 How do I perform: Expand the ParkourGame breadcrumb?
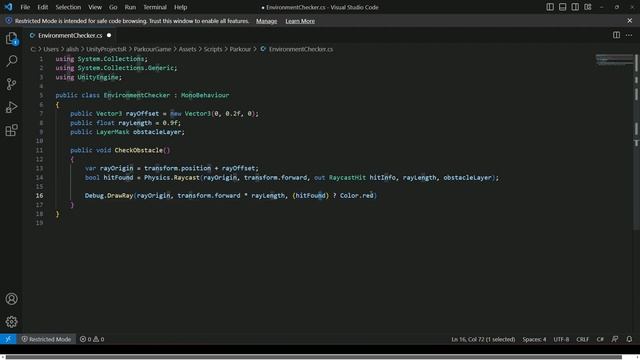click(152, 49)
